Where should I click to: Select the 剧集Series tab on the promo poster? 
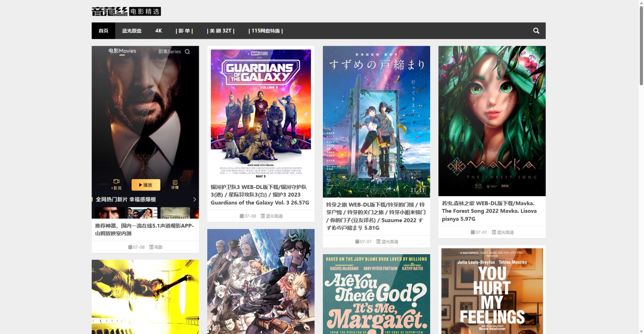170,51
